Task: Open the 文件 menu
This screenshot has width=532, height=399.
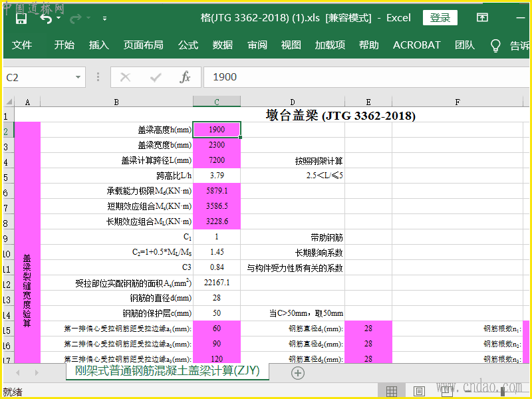Action: (x=22, y=45)
